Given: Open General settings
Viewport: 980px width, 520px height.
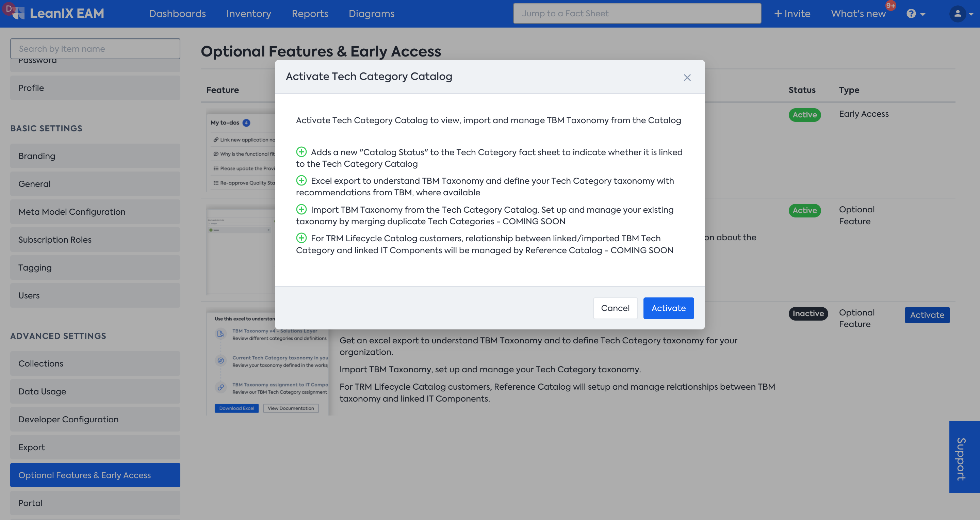Looking at the screenshot, I should (95, 184).
